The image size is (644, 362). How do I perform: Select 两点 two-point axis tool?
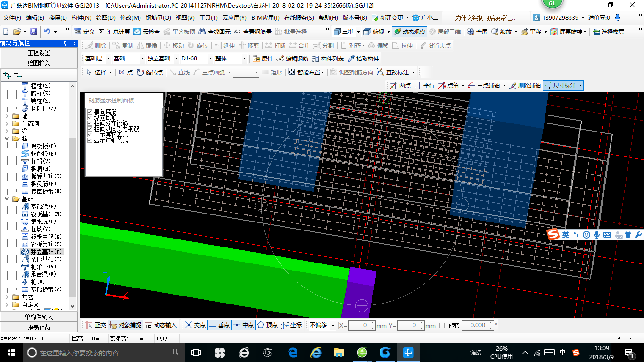(x=401, y=85)
